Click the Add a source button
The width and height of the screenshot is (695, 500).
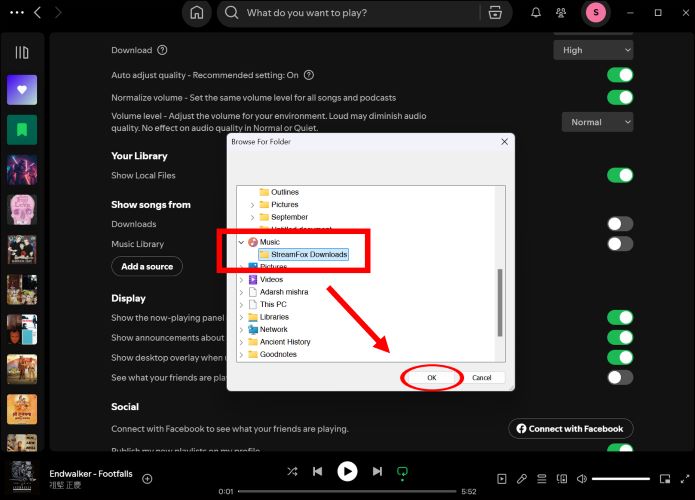tap(147, 267)
